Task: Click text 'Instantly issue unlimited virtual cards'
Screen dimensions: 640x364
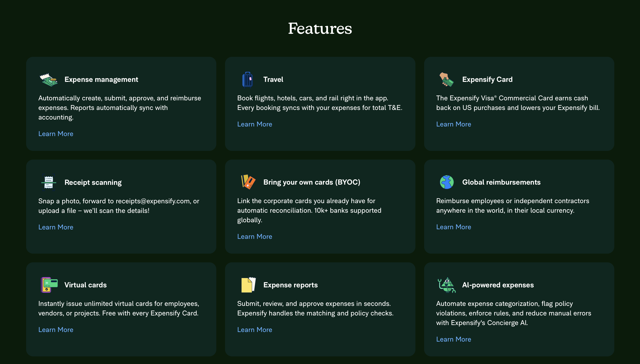Action: (x=95, y=304)
